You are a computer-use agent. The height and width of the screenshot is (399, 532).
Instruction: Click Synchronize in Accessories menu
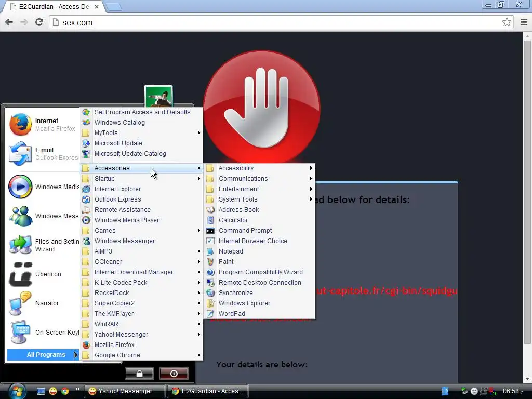click(259, 293)
